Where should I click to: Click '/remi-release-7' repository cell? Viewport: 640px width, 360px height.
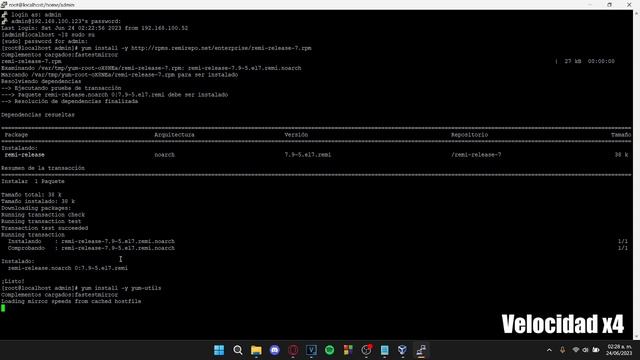476,155
